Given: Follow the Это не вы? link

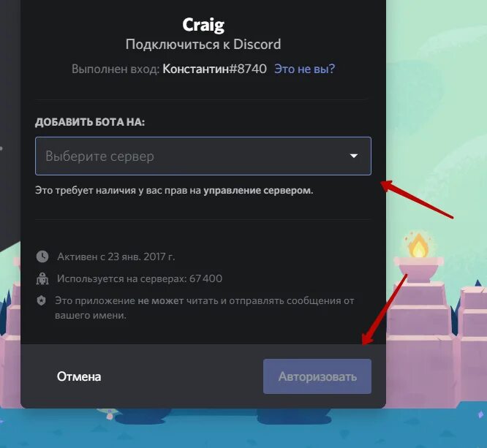Looking at the screenshot, I should (305, 69).
